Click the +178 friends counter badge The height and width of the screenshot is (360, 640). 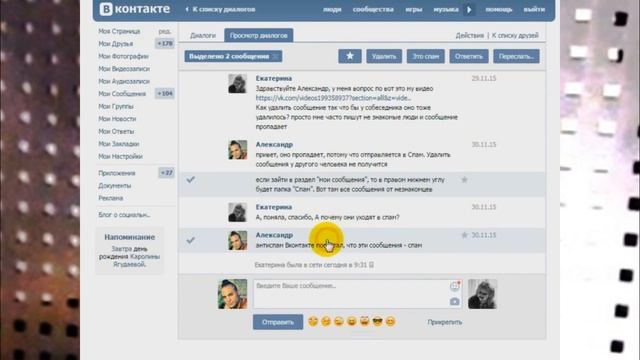(x=165, y=43)
